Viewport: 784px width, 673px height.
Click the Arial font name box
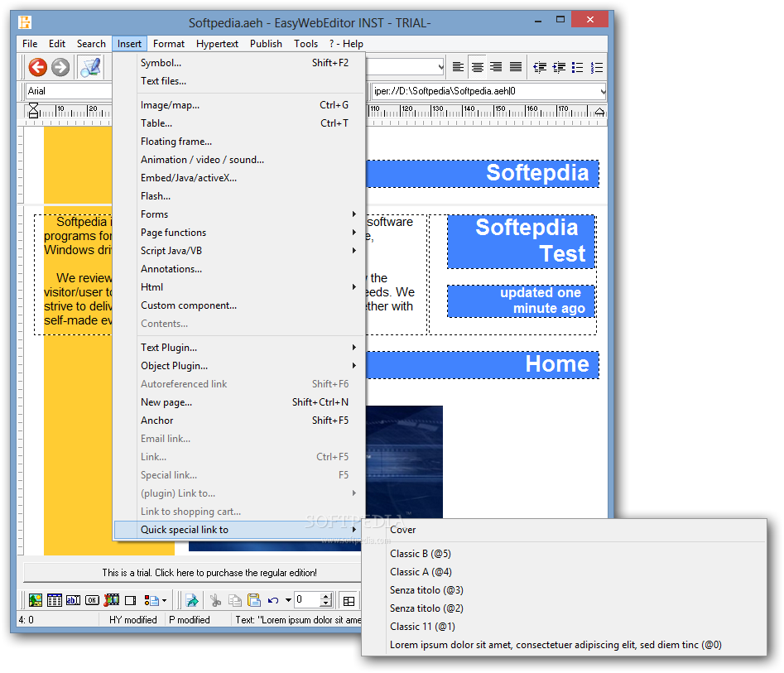tap(69, 91)
